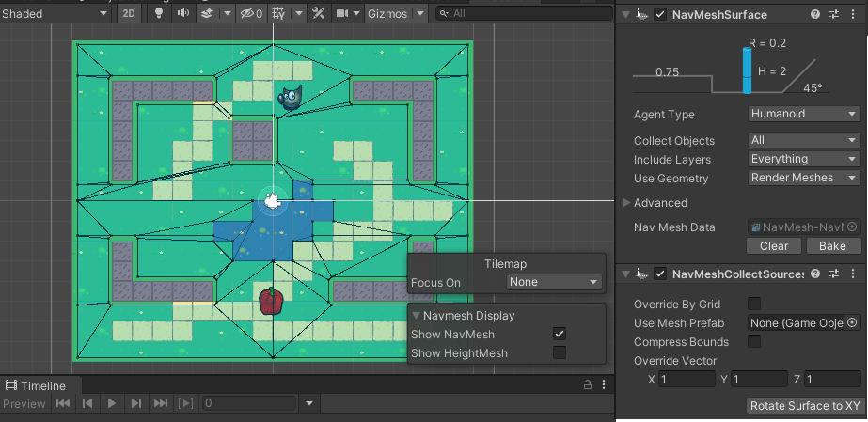Screen dimensions: 868x422
Task: Toggle scene audio speaker icon
Action: click(x=182, y=14)
